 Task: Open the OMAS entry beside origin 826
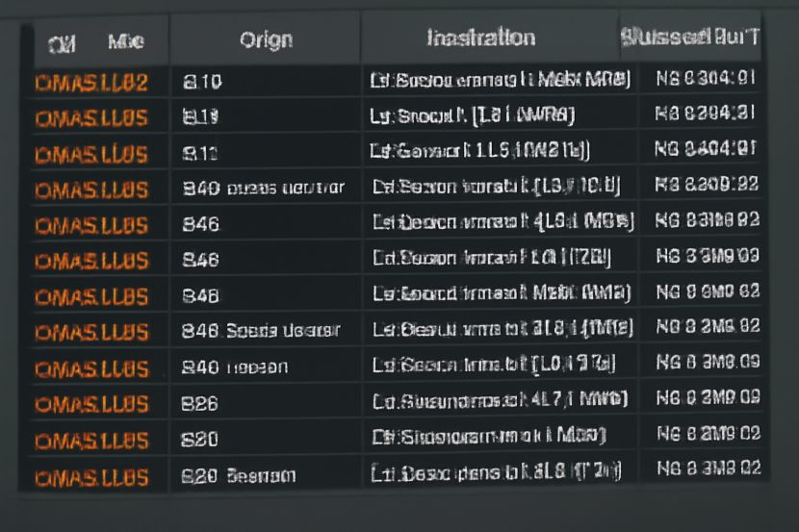(x=91, y=404)
